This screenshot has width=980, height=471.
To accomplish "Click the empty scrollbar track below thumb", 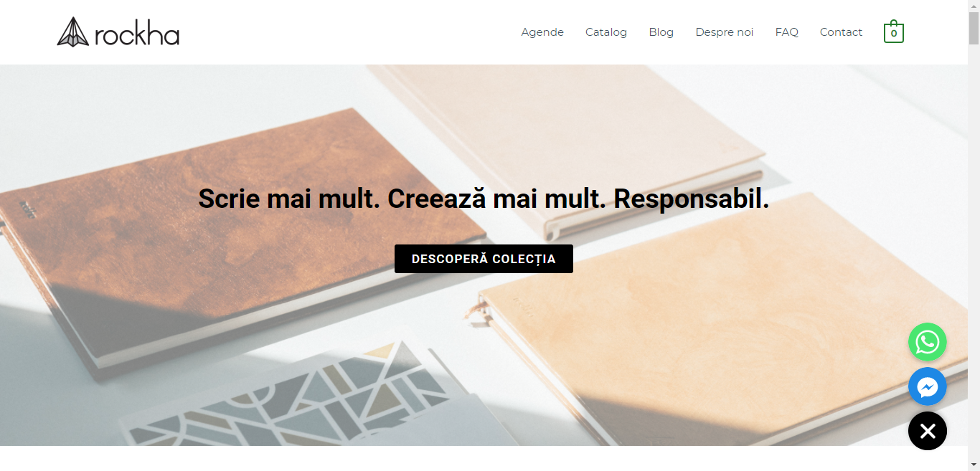I will click(974, 251).
